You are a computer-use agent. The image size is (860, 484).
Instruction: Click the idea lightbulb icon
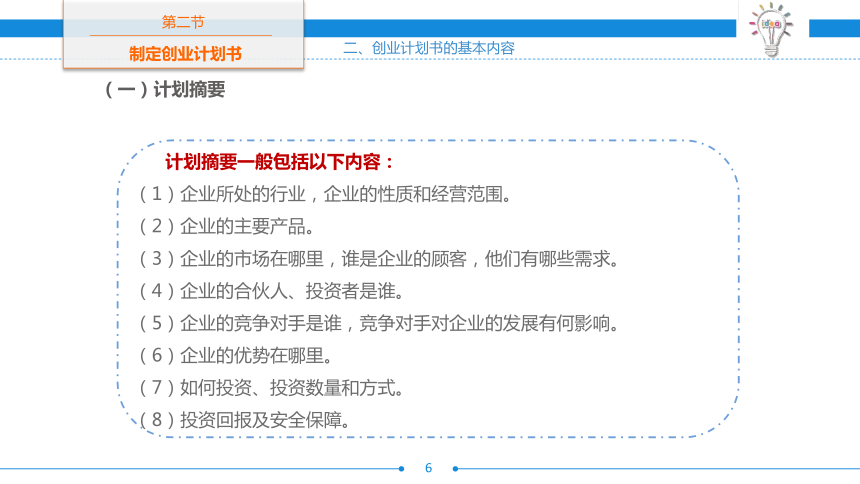coord(771,29)
